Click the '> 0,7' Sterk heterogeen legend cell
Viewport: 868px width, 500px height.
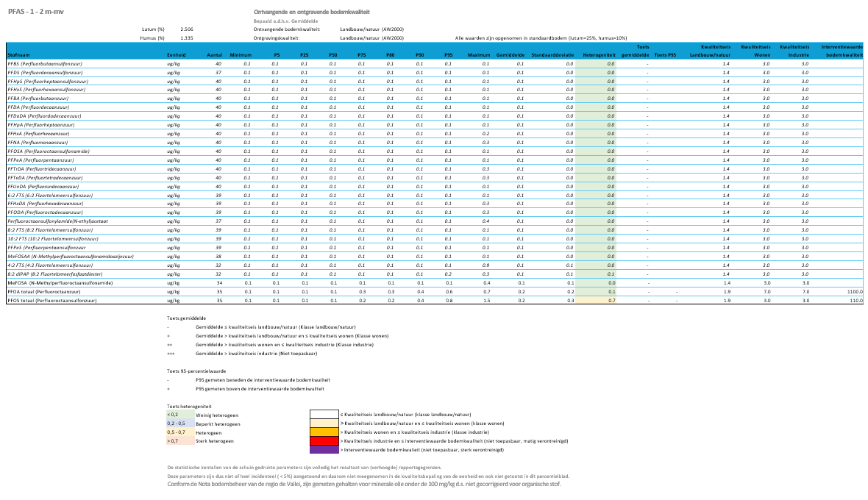pyautogui.click(x=180, y=440)
